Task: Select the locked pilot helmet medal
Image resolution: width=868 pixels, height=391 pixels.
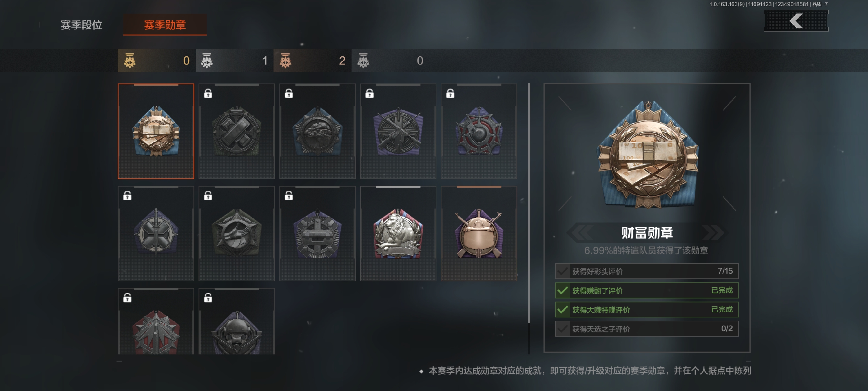Action: (x=237, y=321)
